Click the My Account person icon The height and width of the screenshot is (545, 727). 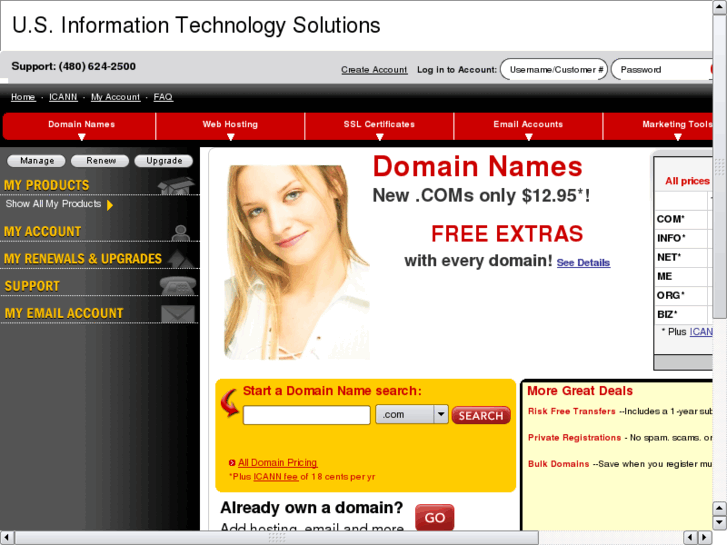(180, 233)
